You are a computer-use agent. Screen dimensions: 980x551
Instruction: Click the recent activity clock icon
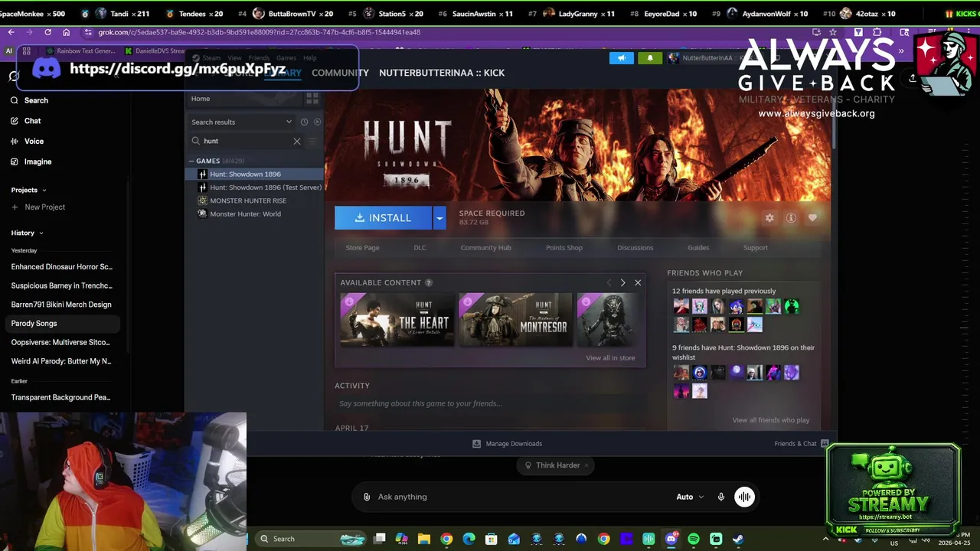(x=304, y=122)
